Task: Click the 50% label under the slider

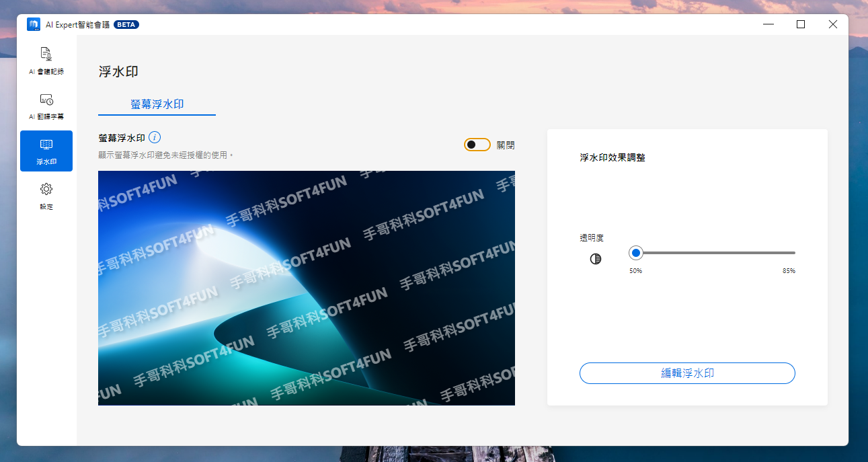Action: pyautogui.click(x=635, y=271)
